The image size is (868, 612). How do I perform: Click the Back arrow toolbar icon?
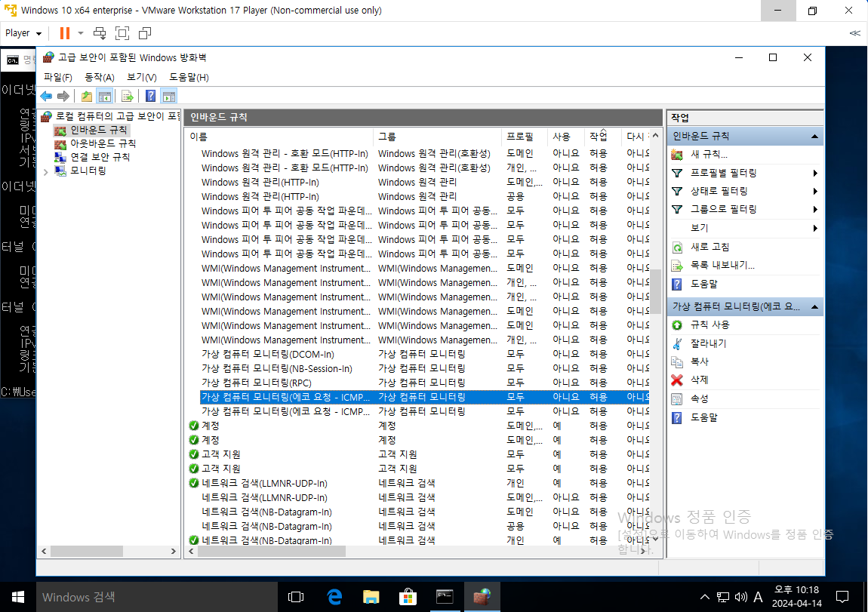point(47,97)
